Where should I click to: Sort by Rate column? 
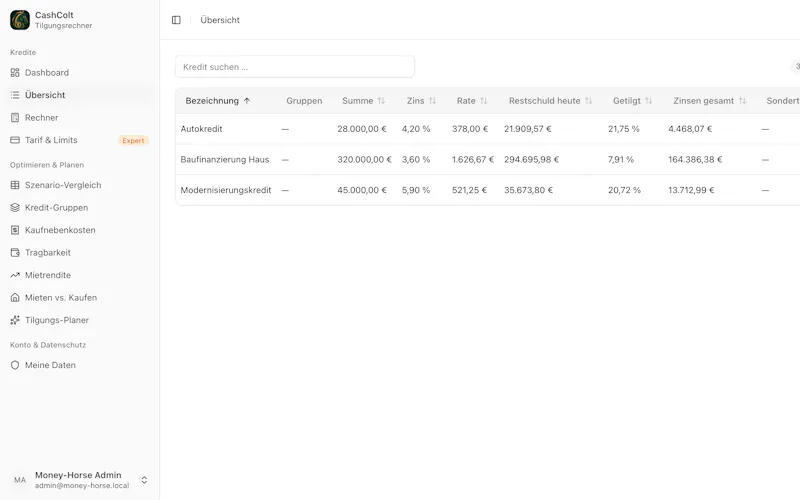472,101
